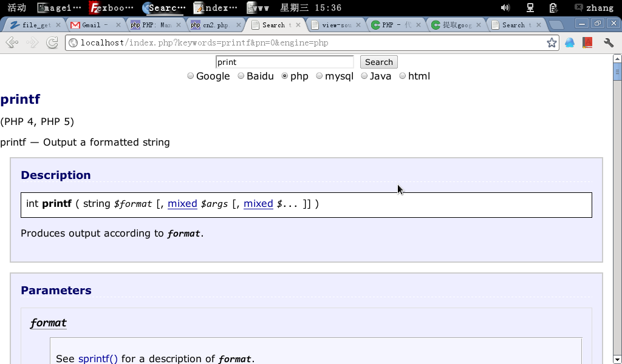Select the Baidu radio option

point(241,76)
